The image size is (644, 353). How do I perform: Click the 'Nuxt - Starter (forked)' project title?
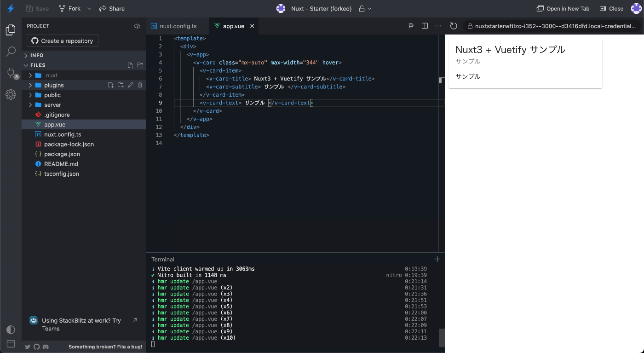321,8
